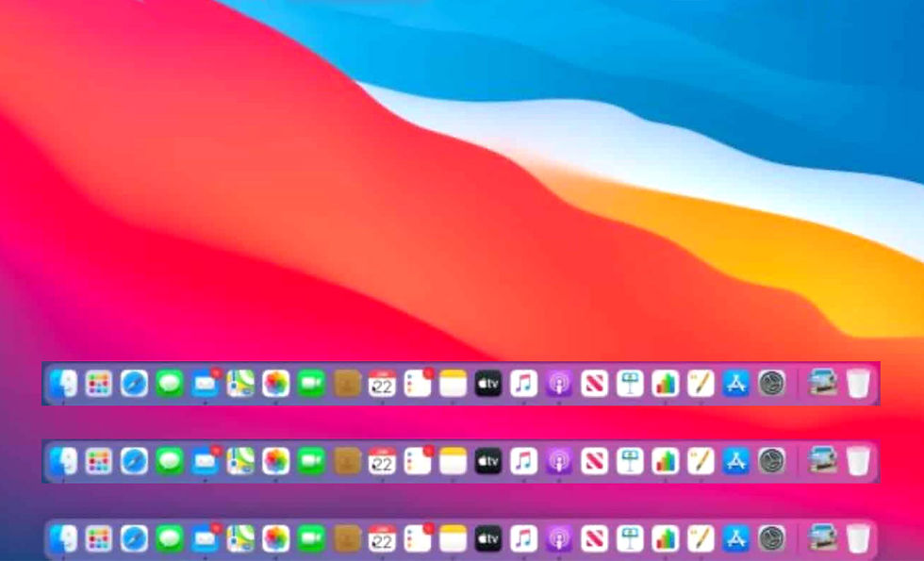Screen dimensions: 924x561
Task: Click Keynote in the middle dock
Action: (x=630, y=461)
